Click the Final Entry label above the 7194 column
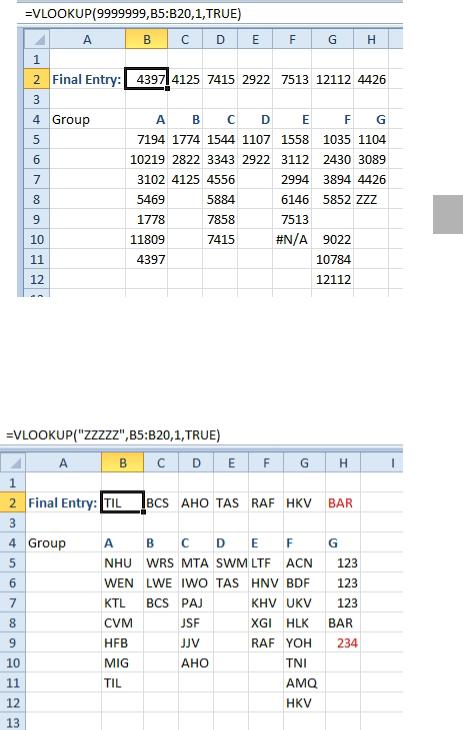 coord(87,80)
